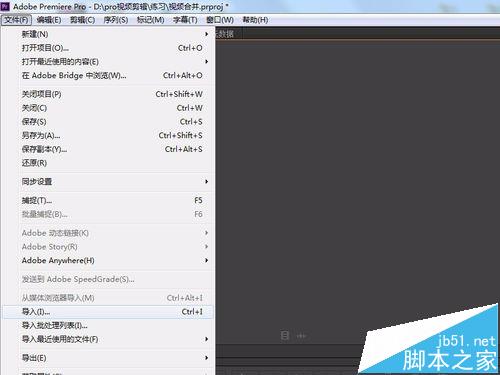This screenshot has width=500, height=375.
Task: Choose 保存(S) in the file menu
Action: [107, 122]
